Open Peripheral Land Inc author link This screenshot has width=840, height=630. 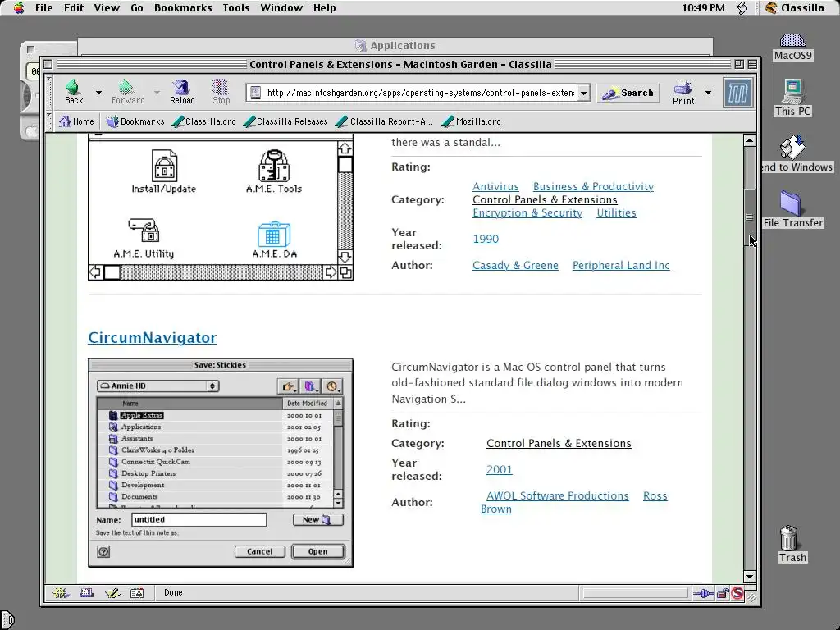tap(621, 265)
